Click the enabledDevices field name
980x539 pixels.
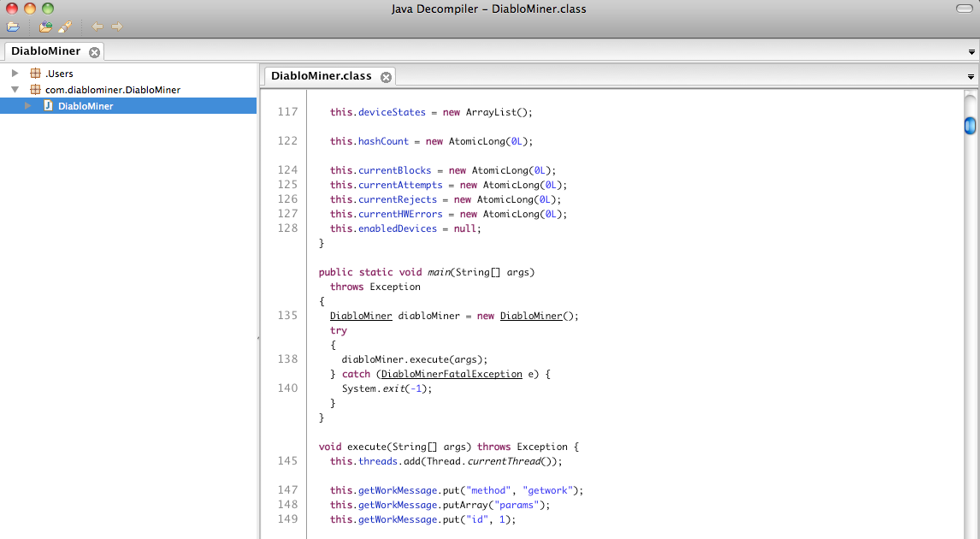coord(398,228)
